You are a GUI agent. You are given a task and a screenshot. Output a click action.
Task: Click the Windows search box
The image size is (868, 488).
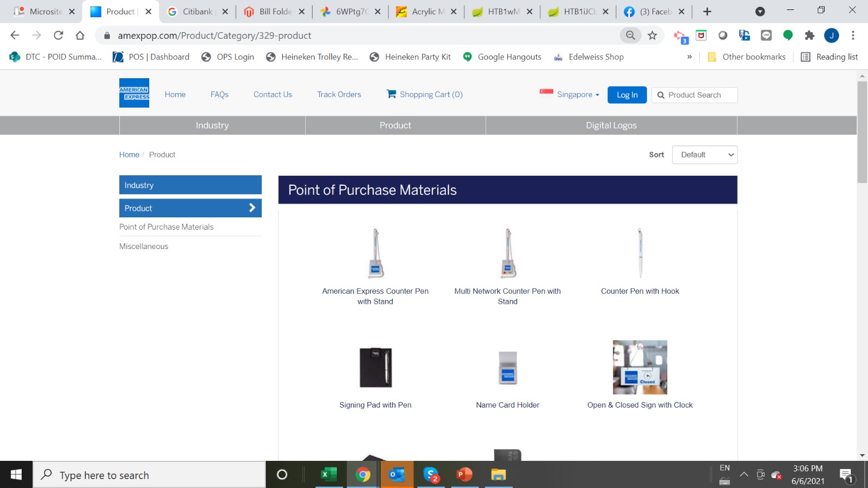149,475
